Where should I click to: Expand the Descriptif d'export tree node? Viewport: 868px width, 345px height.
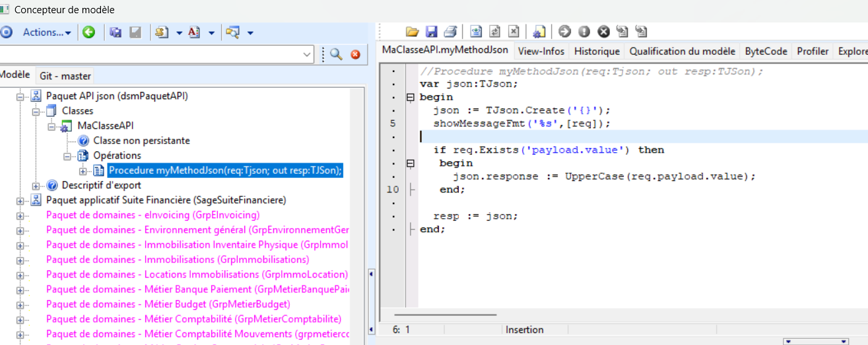[36, 185]
